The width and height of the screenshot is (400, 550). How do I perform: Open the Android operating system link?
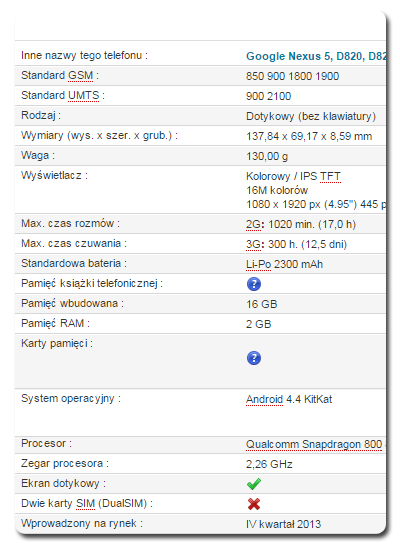(264, 400)
